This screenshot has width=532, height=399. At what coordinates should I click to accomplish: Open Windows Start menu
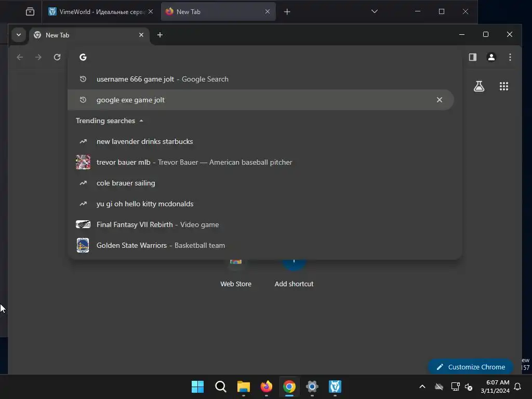[197, 387]
